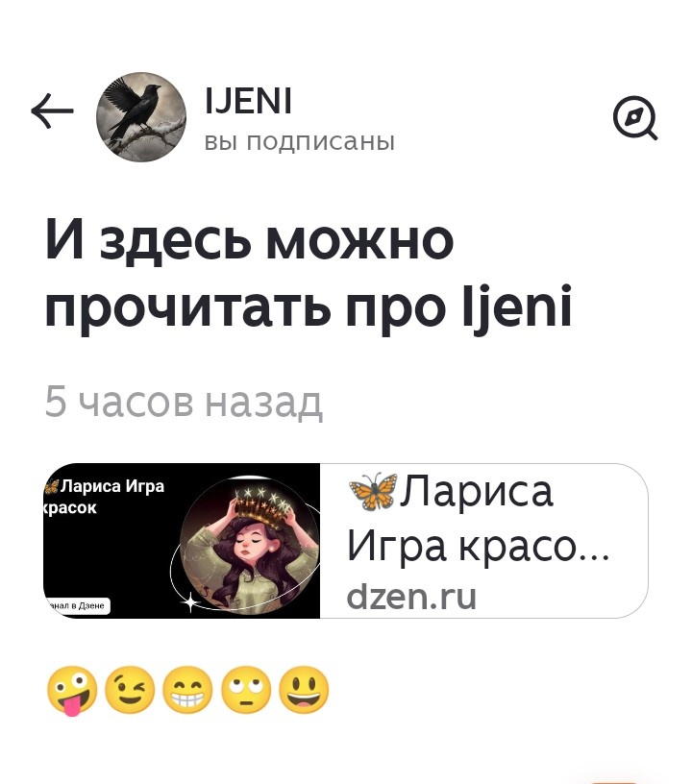This screenshot has width=692, height=784.
Task: Open the IJENI channel name
Action: tap(249, 101)
